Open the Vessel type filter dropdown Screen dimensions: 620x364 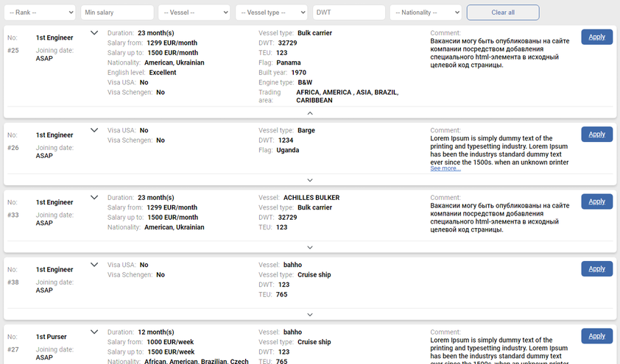coord(271,13)
